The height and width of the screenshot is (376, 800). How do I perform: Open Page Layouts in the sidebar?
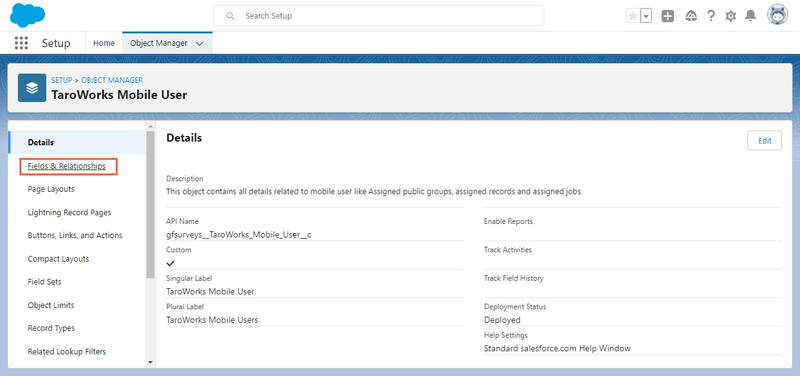51,189
